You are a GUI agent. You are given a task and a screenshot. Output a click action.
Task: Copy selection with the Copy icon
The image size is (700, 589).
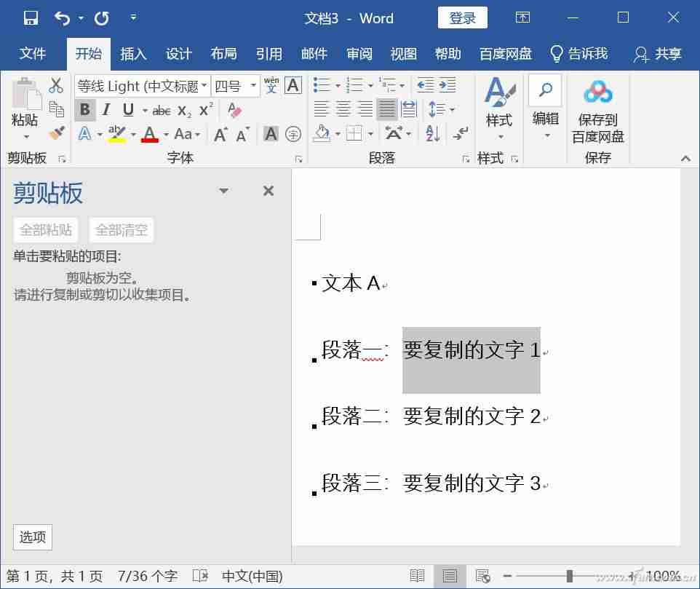click(x=56, y=109)
